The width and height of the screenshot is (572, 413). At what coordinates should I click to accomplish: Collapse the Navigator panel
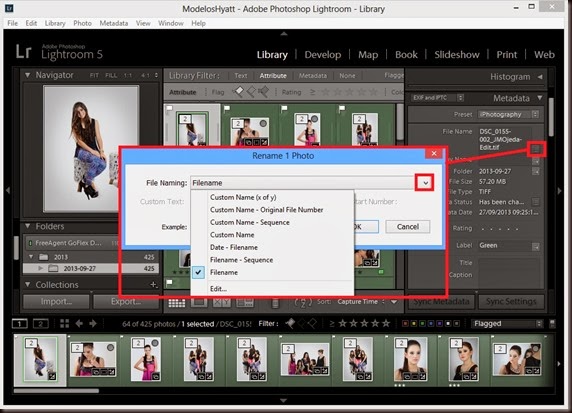27,75
